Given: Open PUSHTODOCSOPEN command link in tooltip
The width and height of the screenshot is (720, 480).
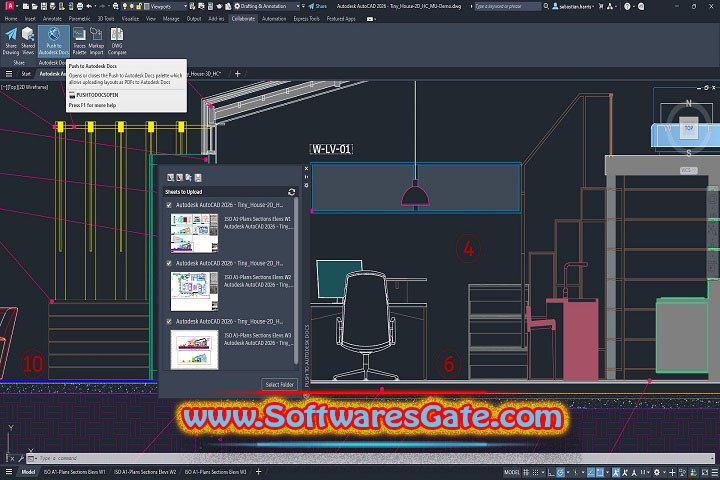Looking at the screenshot, I should coord(97,95).
